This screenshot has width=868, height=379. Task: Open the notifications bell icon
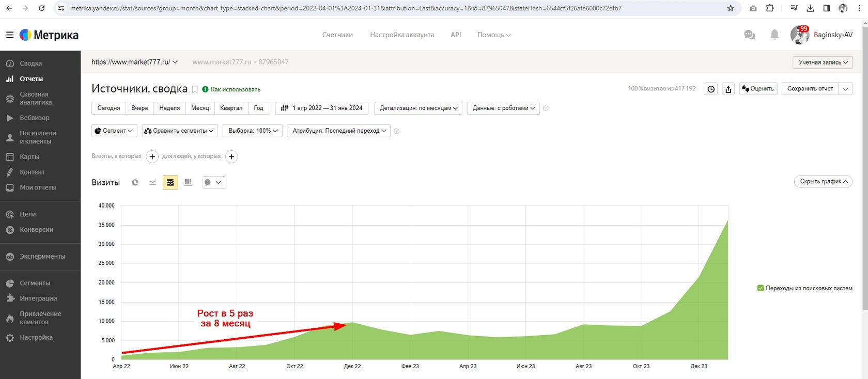pyautogui.click(x=774, y=35)
